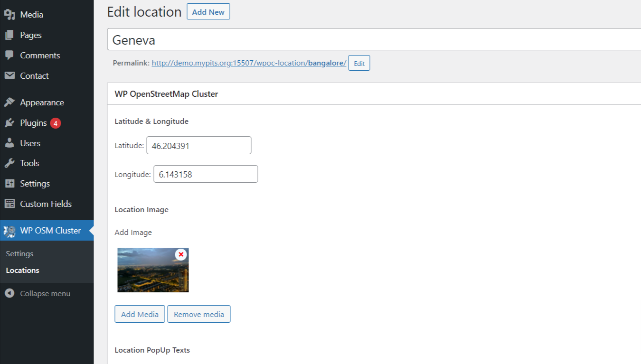641x364 pixels.
Task: Click the Remove media button
Action: (198, 314)
